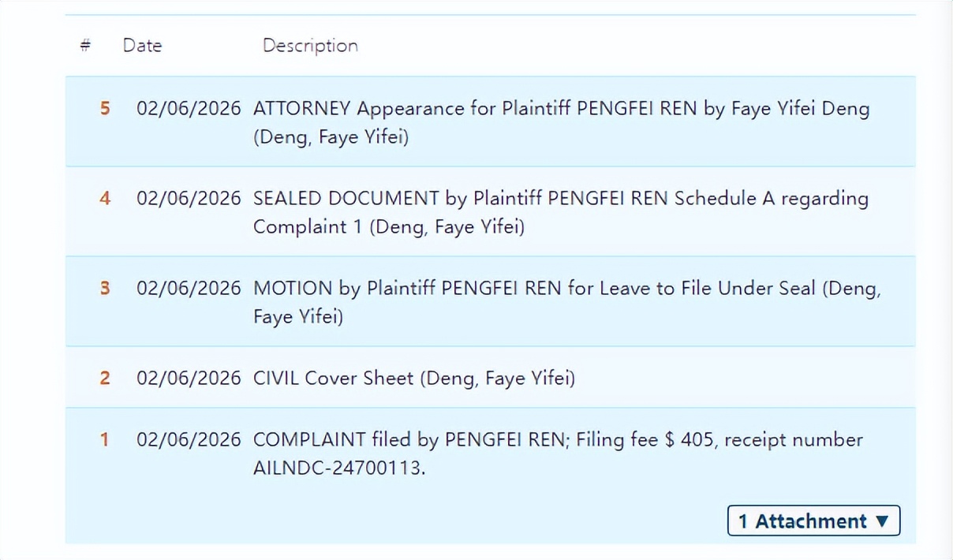This screenshot has height=560, width=953.
Task: Click the date of the COMPLAINT entry
Action: [189, 439]
